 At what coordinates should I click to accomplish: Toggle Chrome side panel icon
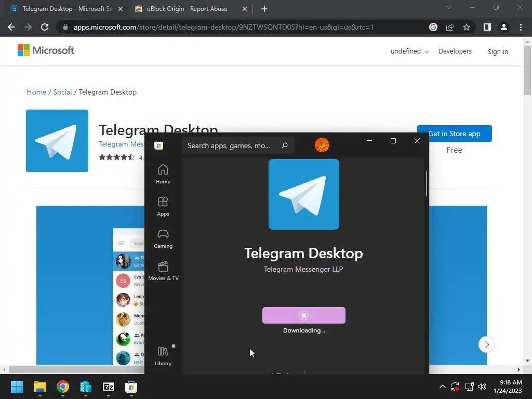coord(487,27)
